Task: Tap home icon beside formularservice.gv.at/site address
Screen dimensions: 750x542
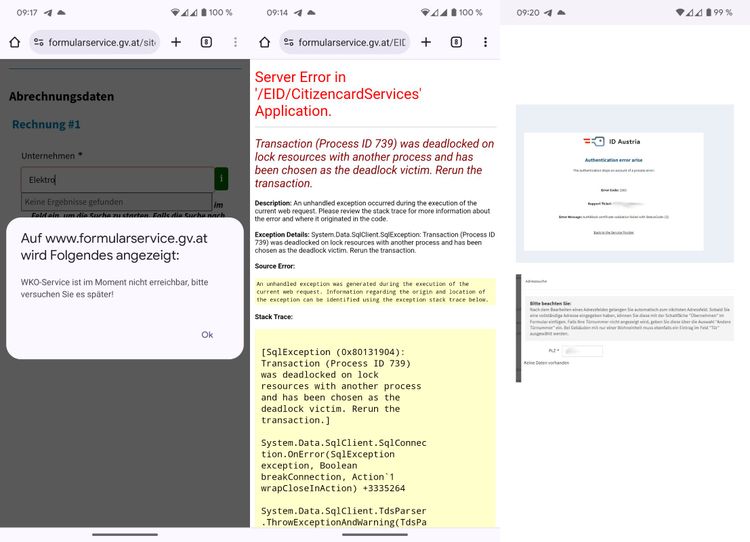Action: (14, 42)
